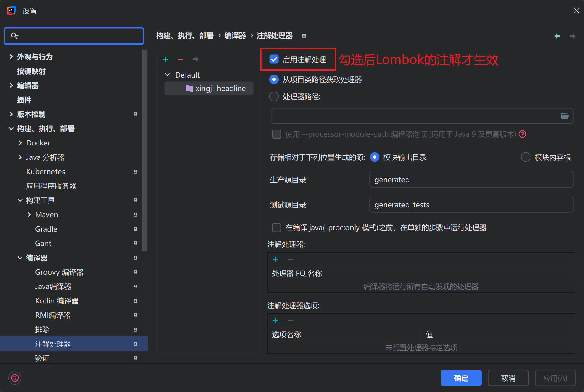Click the 取消 button
This screenshot has width=584, height=392.
(x=508, y=378)
